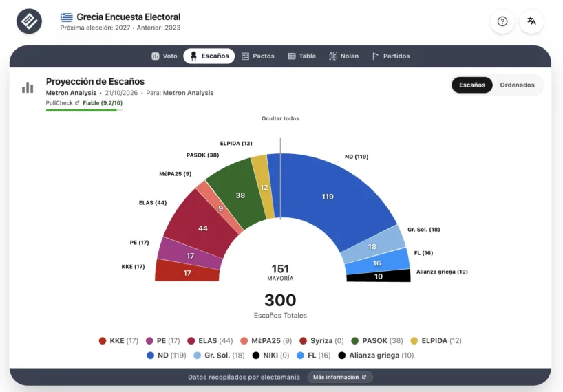The image size is (563, 392).
Task: Click the yellow ELPIDA 12 seats segment
Action: [x=264, y=187]
